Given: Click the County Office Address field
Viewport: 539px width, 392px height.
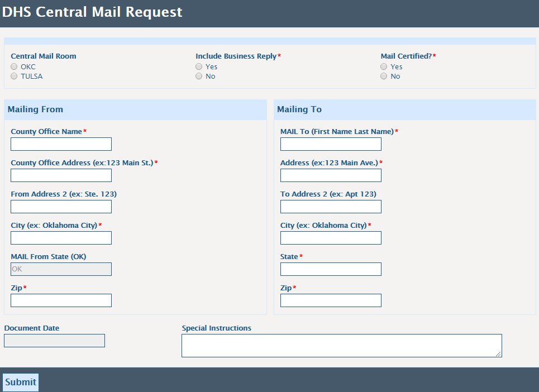Looking at the screenshot, I should point(61,175).
